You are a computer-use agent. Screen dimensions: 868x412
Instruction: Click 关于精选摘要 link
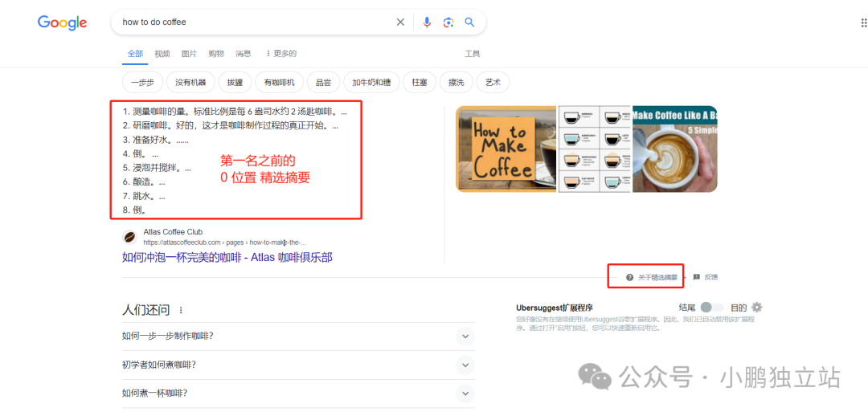[657, 277]
